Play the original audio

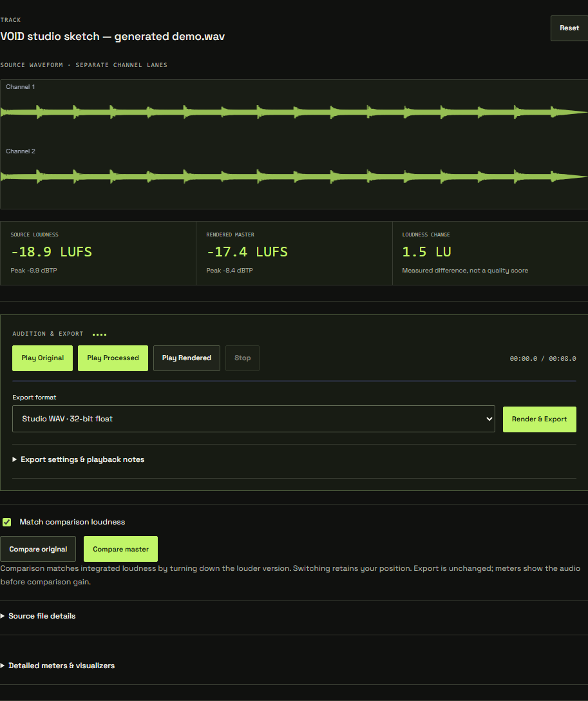pyautogui.click(x=43, y=358)
